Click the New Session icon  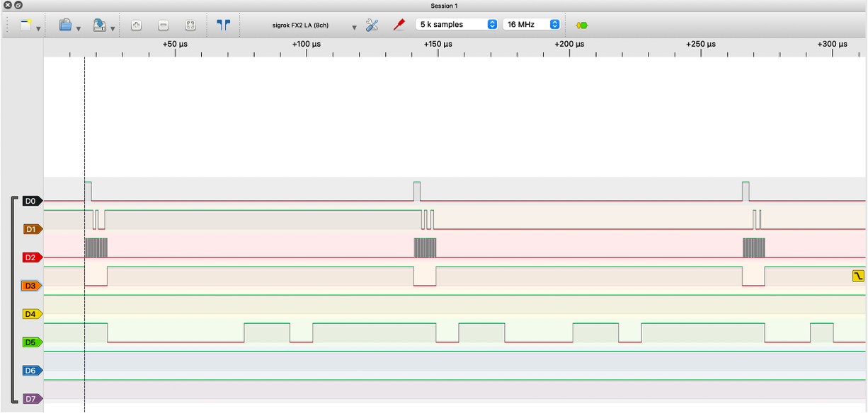pos(25,25)
